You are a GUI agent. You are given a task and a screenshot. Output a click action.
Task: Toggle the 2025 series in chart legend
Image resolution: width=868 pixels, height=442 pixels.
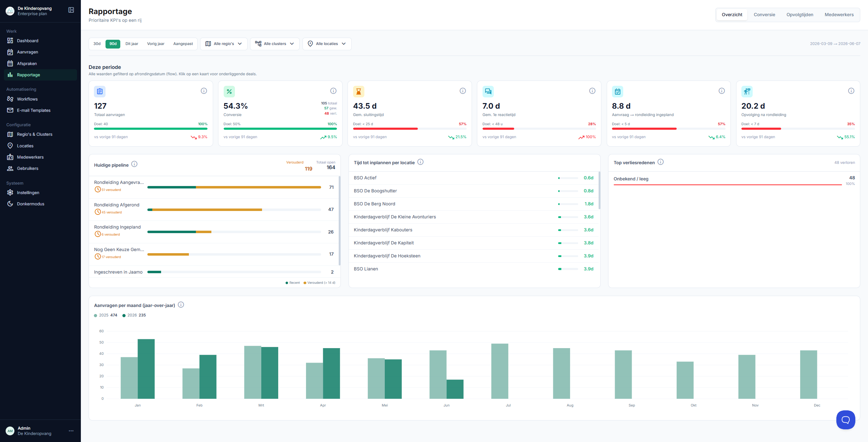click(106, 315)
